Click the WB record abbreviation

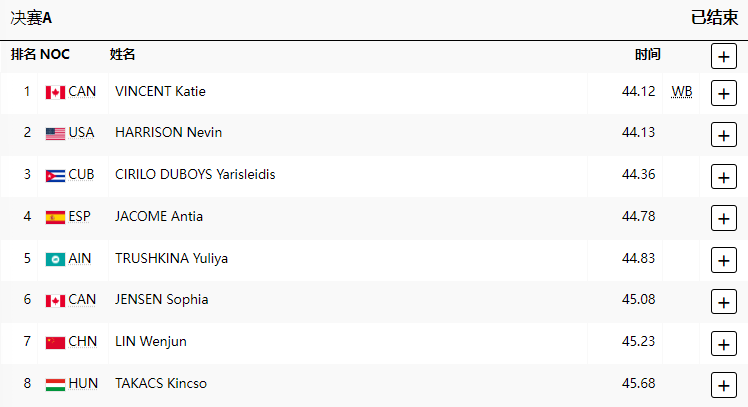[x=681, y=92]
